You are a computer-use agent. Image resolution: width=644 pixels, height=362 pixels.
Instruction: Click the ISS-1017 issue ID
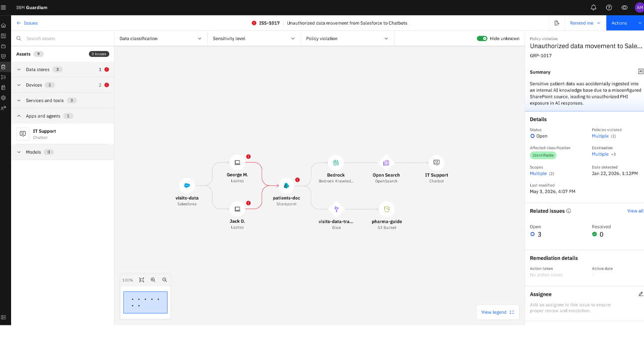(269, 23)
